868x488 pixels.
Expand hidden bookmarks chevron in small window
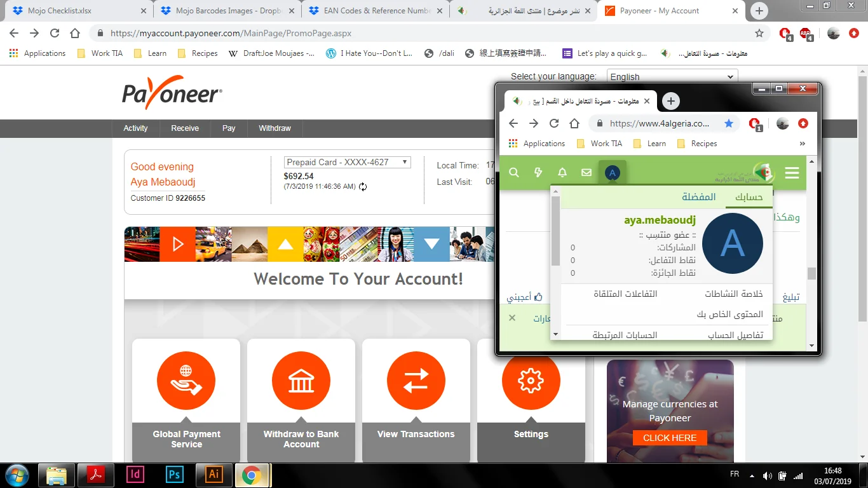[802, 144]
